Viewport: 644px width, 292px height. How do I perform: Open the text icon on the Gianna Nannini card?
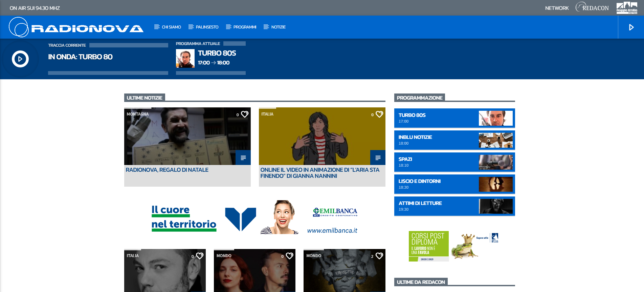(378, 158)
